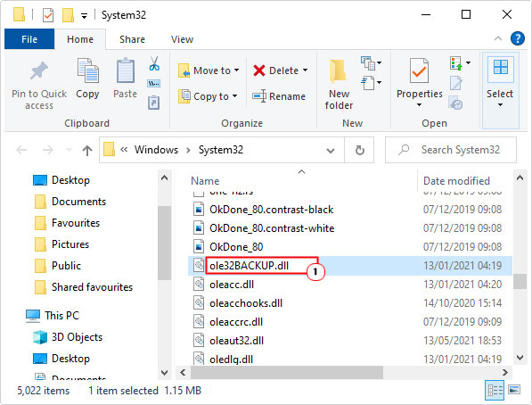The width and height of the screenshot is (532, 405).
Task: Click file list horizontal scrollbar thumb
Action: (x=287, y=372)
